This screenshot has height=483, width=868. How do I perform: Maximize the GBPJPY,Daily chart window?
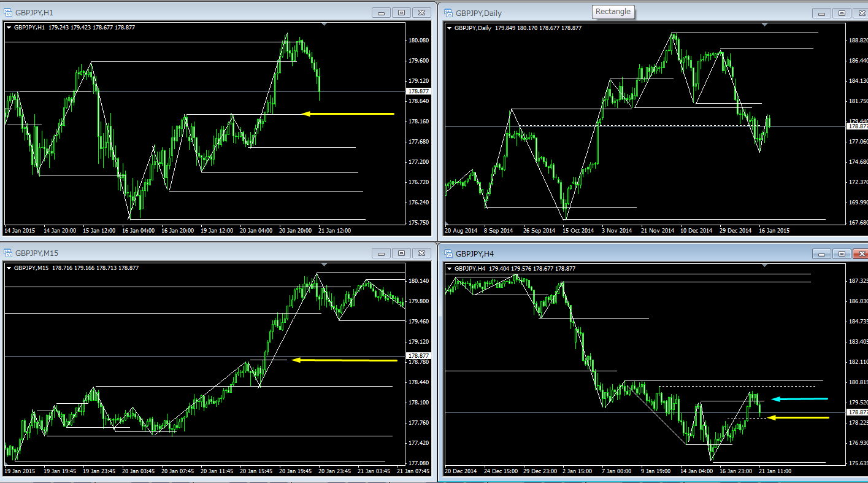(x=841, y=13)
